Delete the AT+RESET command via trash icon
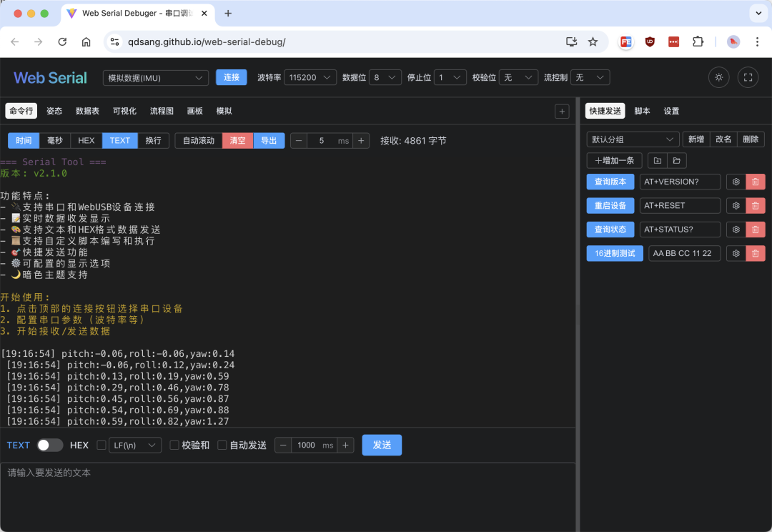 (x=756, y=205)
